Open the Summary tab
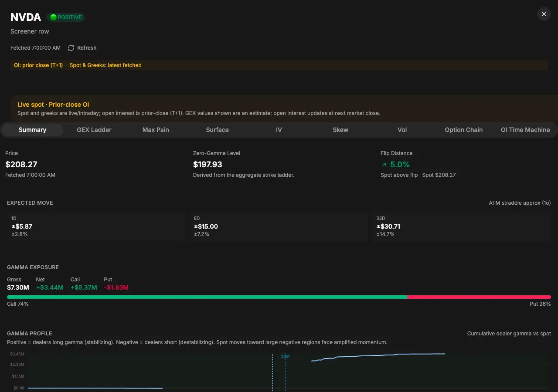This screenshot has height=392, width=558. pos(32,130)
